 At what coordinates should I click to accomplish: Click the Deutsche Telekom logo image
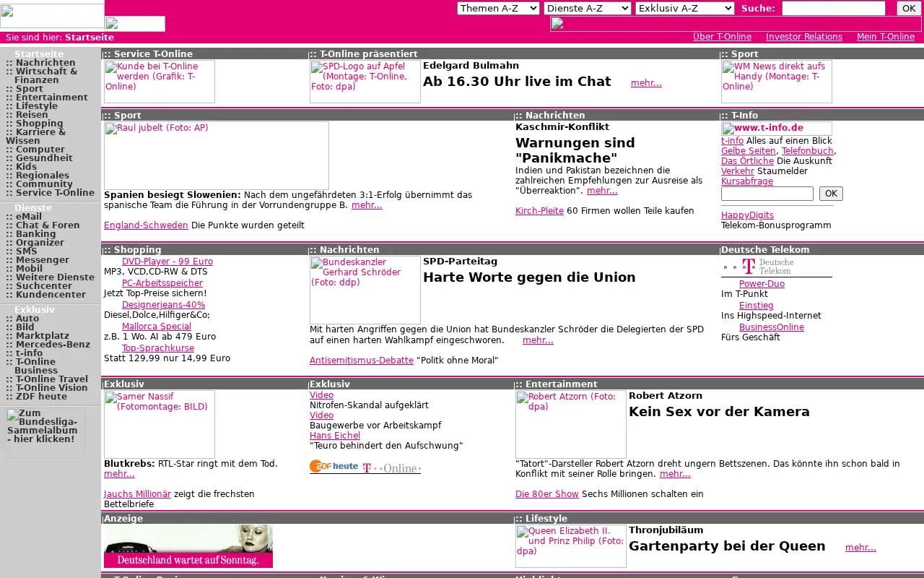click(x=777, y=267)
